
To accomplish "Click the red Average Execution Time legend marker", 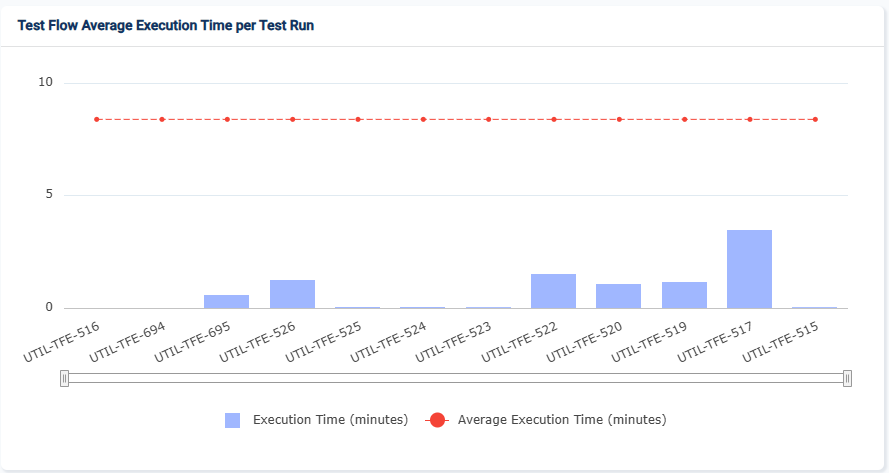I will tap(437, 420).
